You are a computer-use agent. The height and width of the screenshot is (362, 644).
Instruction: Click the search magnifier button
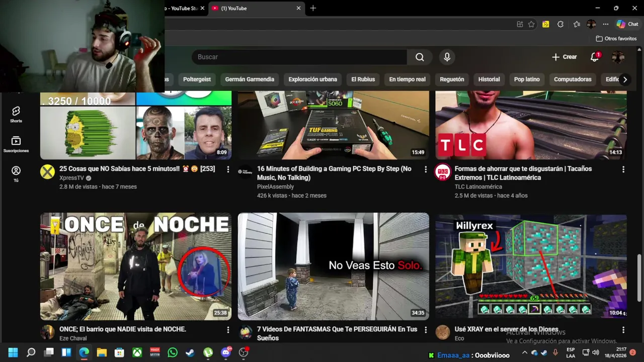420,57
